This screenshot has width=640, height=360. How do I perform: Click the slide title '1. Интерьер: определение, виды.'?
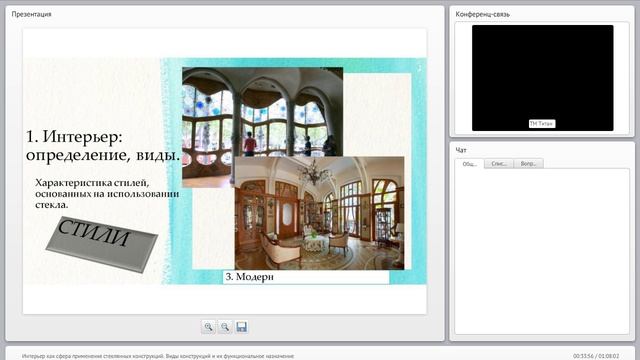[103, 146]
